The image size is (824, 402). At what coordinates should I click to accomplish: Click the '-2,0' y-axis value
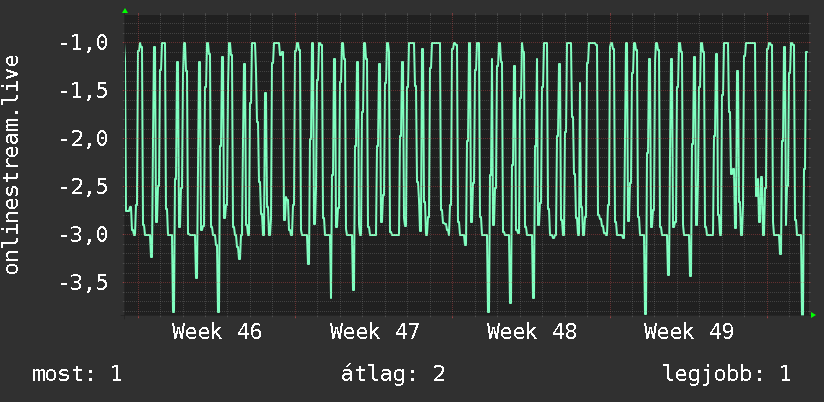tap(84, 139)
